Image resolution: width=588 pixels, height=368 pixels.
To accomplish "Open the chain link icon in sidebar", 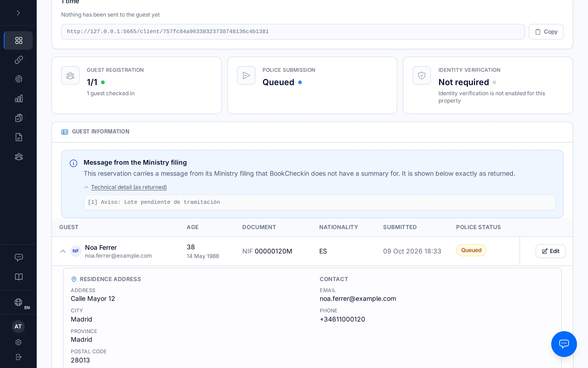I will point(18,60).
